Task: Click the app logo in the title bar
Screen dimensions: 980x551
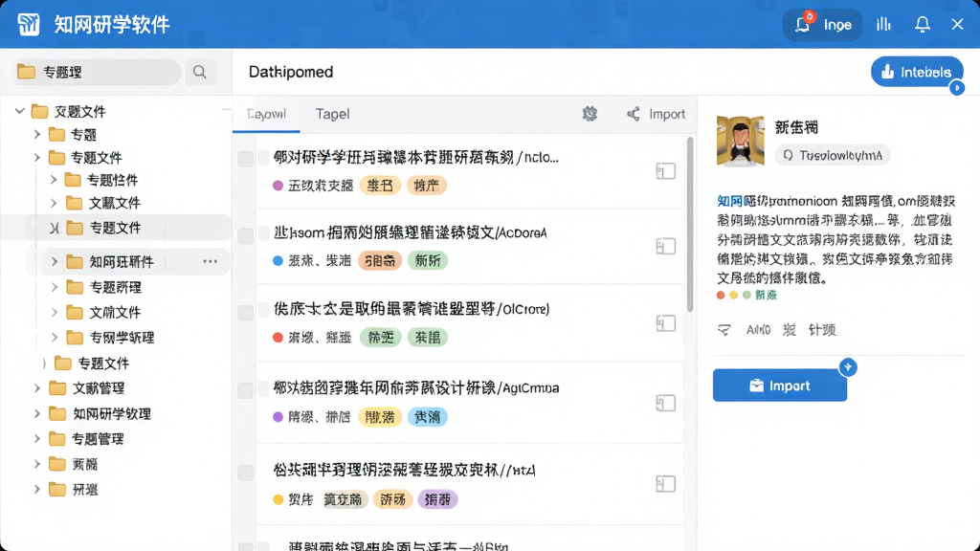Action: pos(29,24)
